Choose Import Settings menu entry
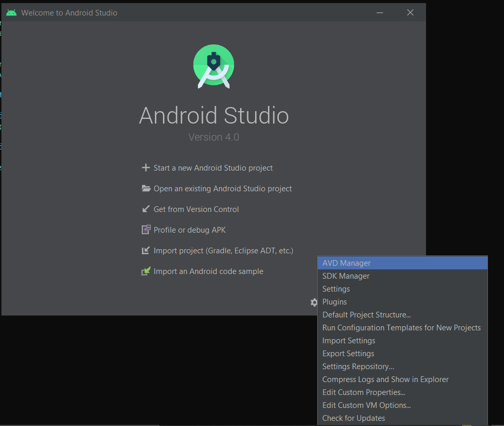The width and height of the screenshot is (504, 426). pyautogui.click(x=403, y=341)
